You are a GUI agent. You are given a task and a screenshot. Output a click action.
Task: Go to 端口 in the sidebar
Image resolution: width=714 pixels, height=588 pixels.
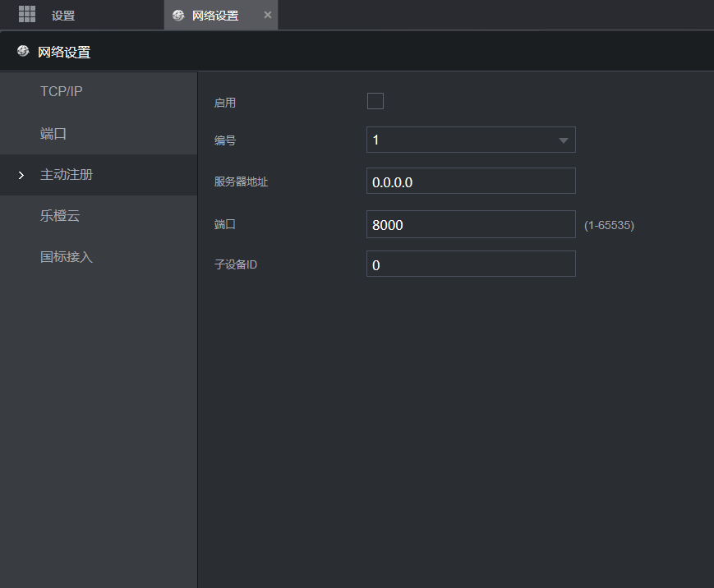click(53, 134)
